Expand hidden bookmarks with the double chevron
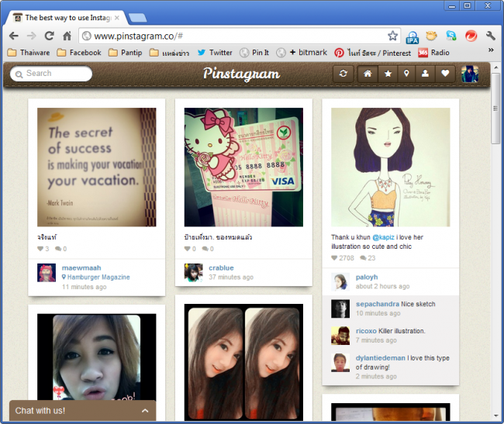This screenshot has width=504, height=424. tap(491, 50)
